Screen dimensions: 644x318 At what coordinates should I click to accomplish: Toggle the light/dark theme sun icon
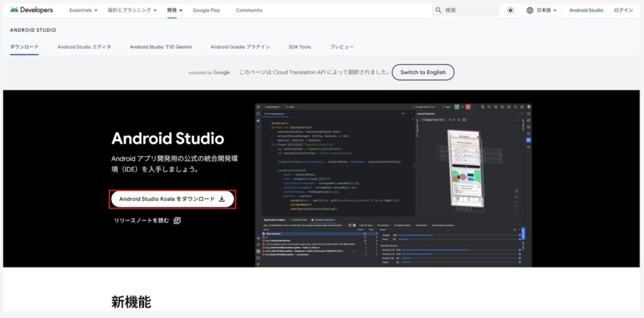510,10
